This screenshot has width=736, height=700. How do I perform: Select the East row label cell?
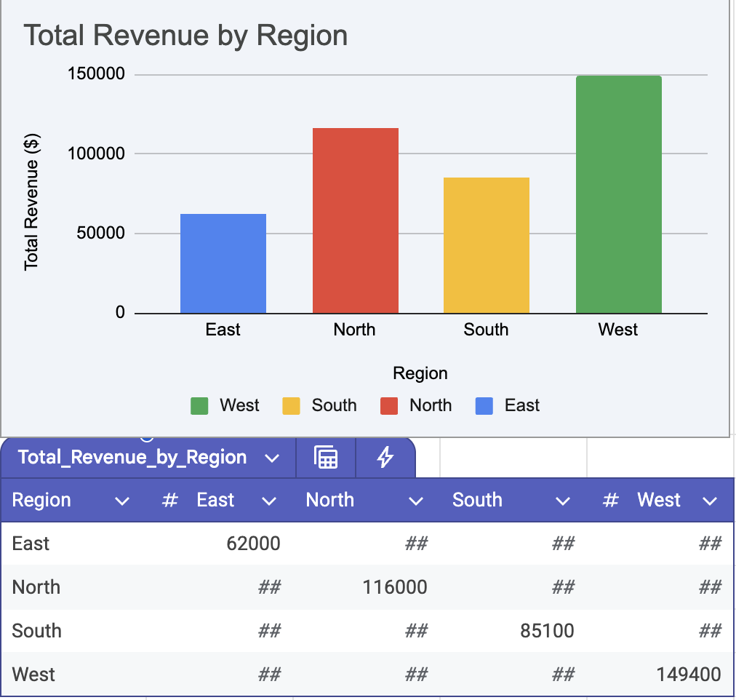tap(74, 544)
